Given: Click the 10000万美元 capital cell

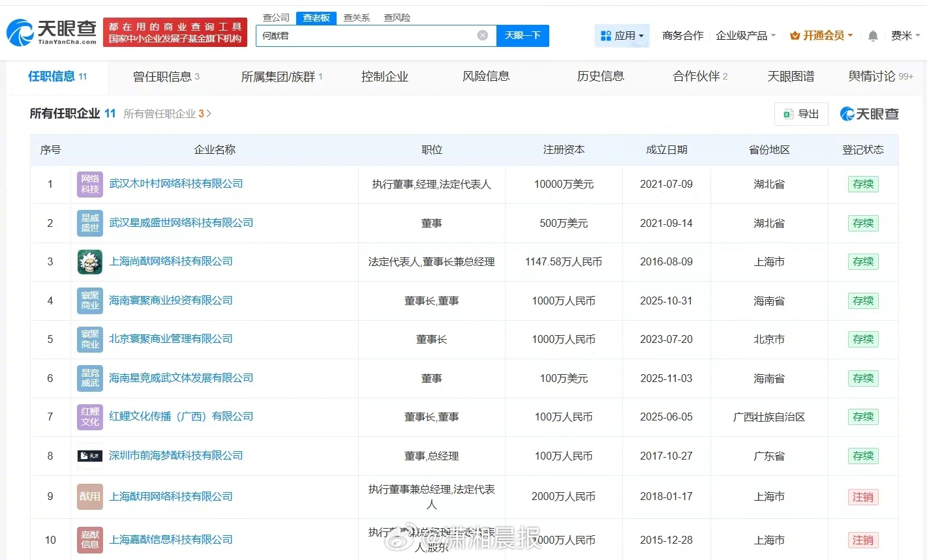Looking at the screenshot, I should [564, 184].
